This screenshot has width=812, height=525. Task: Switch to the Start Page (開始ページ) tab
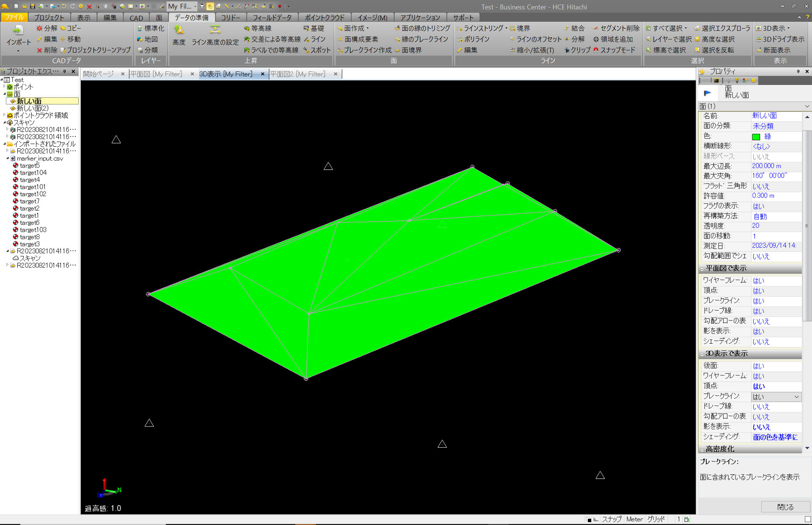tap(98, 74)
